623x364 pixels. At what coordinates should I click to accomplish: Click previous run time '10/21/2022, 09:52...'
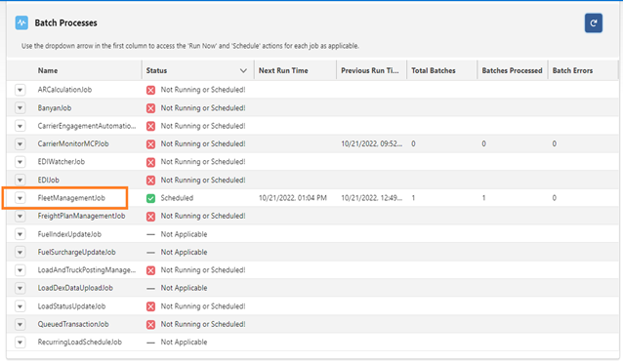(x=371, y=143)
